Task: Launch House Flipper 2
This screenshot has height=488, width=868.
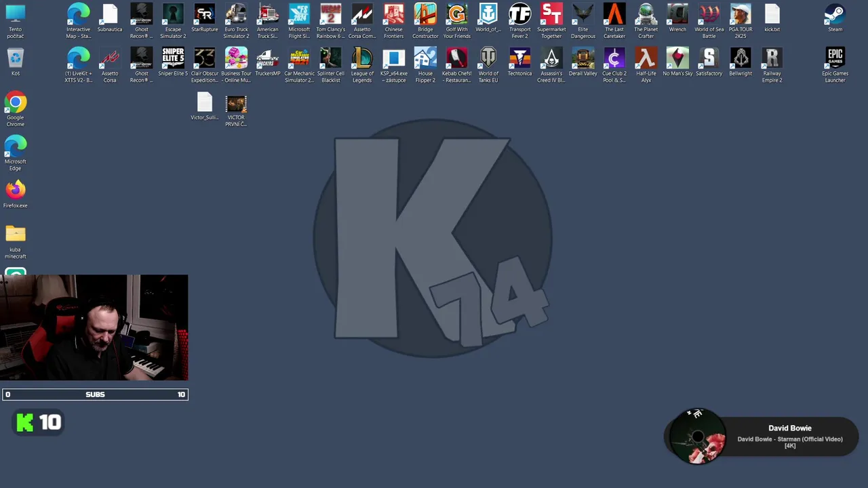Action: coord(425,65)
